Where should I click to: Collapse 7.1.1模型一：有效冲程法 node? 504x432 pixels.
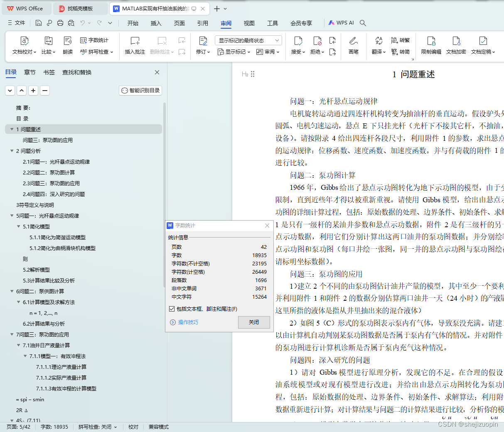[25, 356]
